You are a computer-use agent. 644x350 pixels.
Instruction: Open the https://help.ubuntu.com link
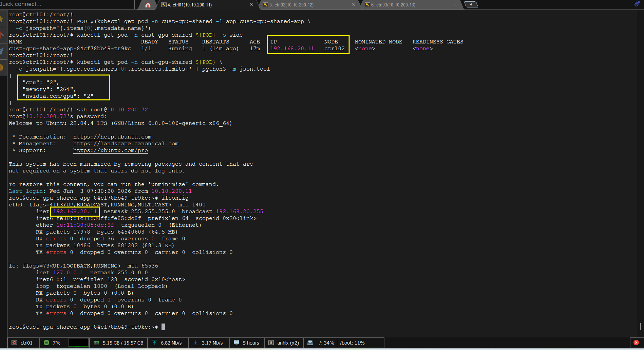click(x=112, y=137)
